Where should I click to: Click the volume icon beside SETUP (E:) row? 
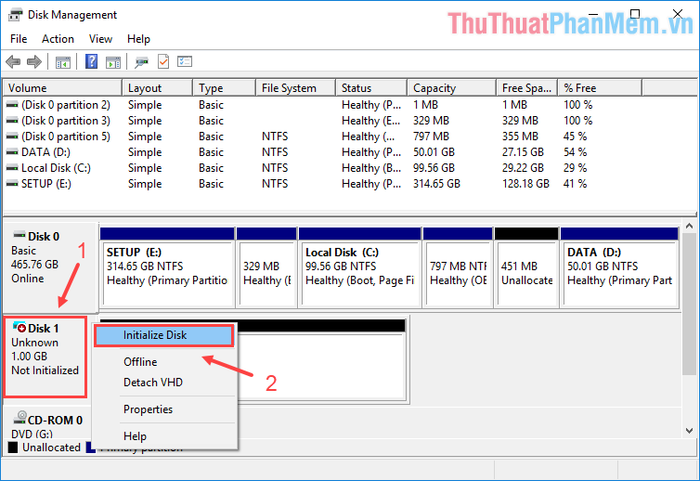(x=12, y=184)
